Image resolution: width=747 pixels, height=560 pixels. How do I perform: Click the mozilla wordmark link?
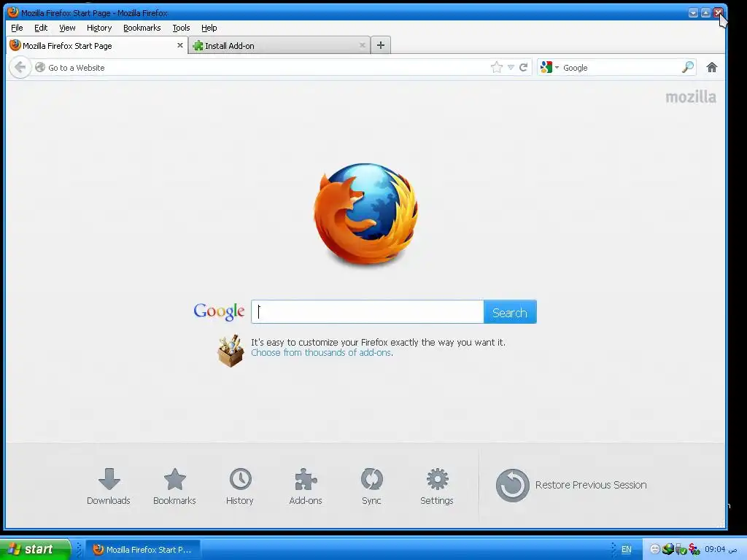[691, 97]
